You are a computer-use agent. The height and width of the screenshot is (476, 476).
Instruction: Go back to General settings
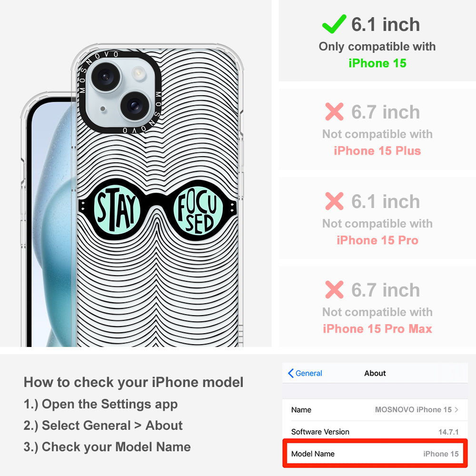(x=305, y=373)
